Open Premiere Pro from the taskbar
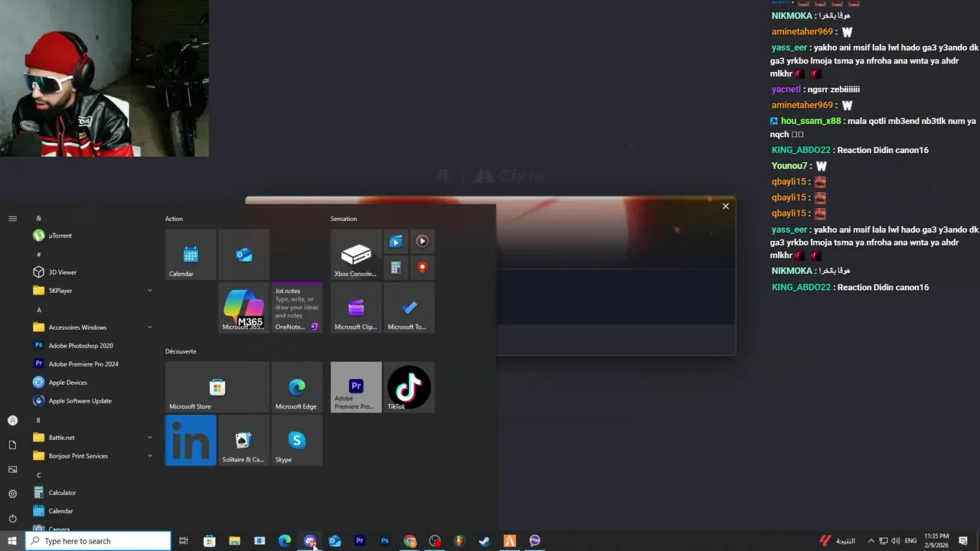This screenshot has height=551, width=980. tap(360, 541)
